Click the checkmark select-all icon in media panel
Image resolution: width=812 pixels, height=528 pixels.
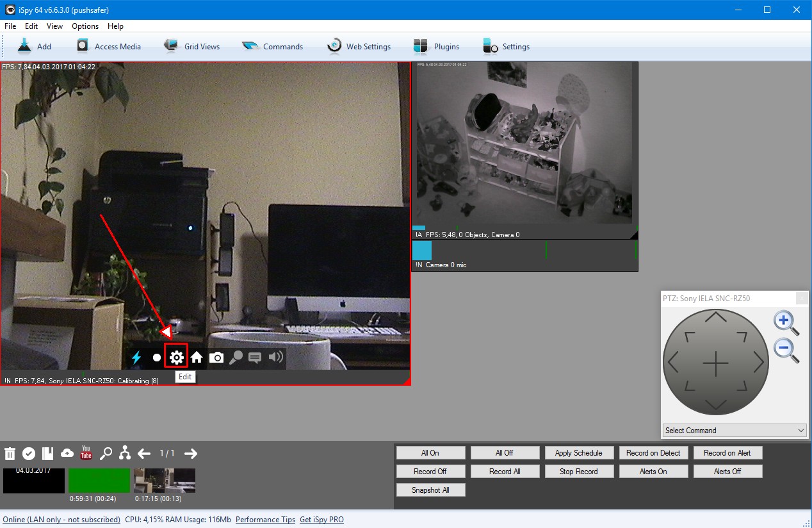coord(29,454)
